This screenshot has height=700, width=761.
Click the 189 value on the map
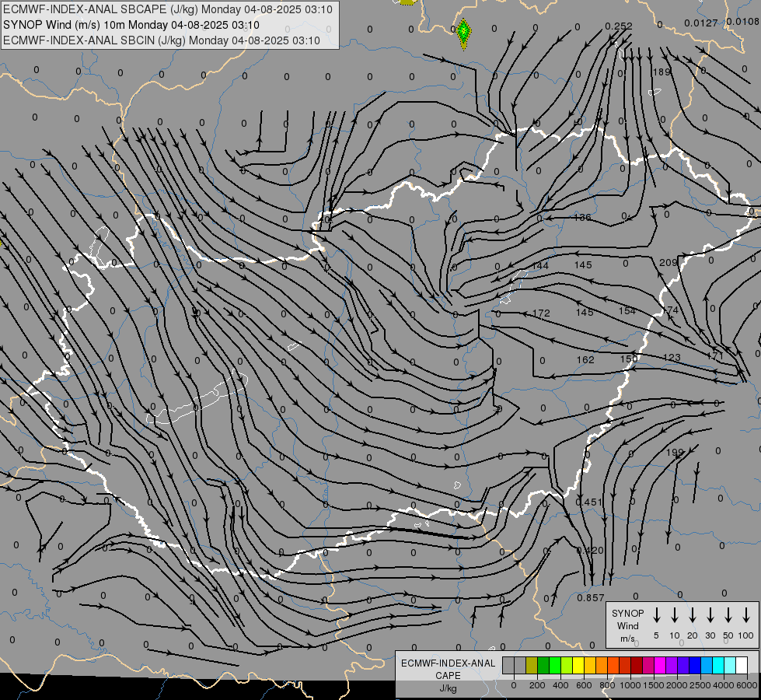[x=662, y=72]
